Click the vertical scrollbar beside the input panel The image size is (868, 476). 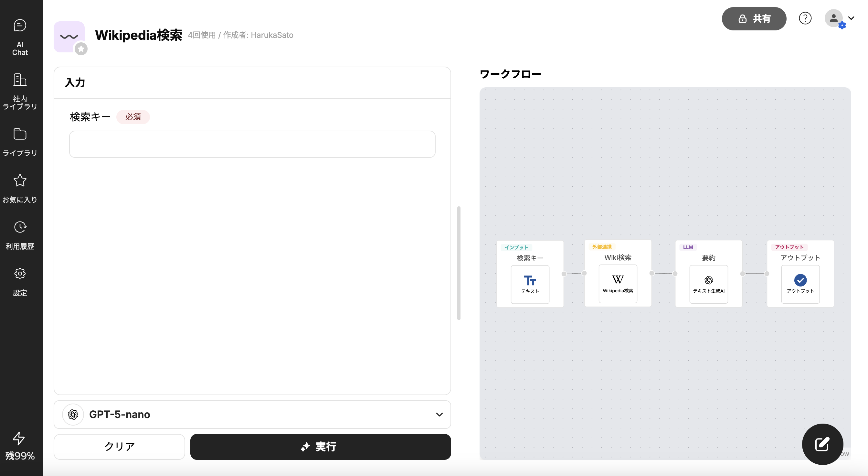point(459,263)
